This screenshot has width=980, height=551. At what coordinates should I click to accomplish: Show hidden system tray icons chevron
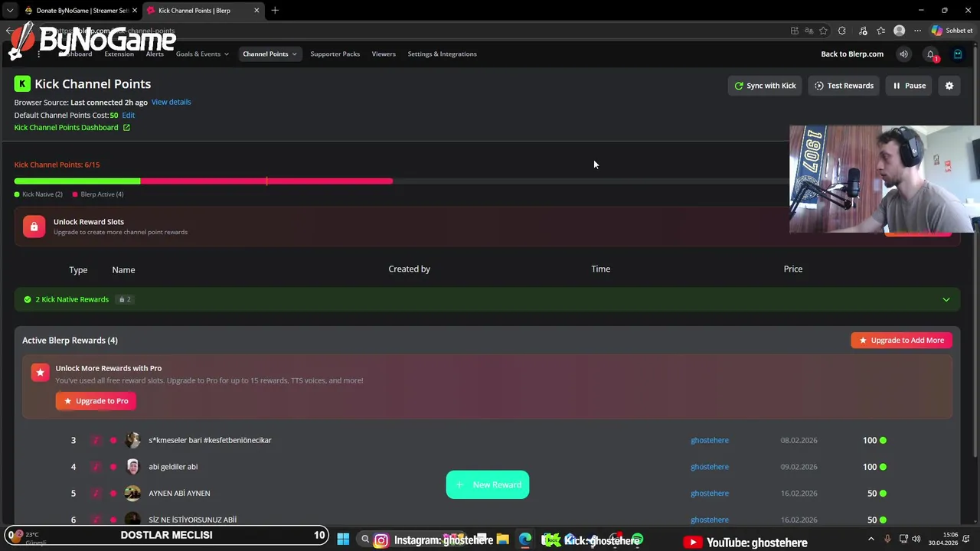(x=871, y=540)
